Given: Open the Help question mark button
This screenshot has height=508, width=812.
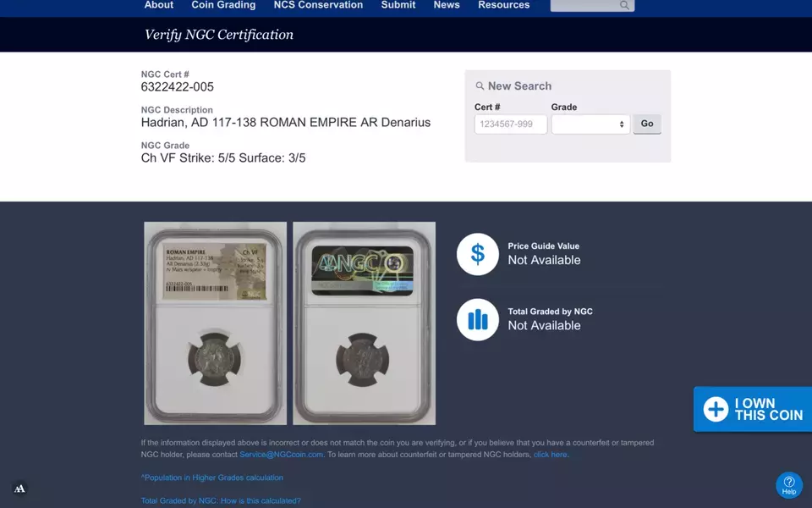Looking at the screenshot, I should pos(788,484).
